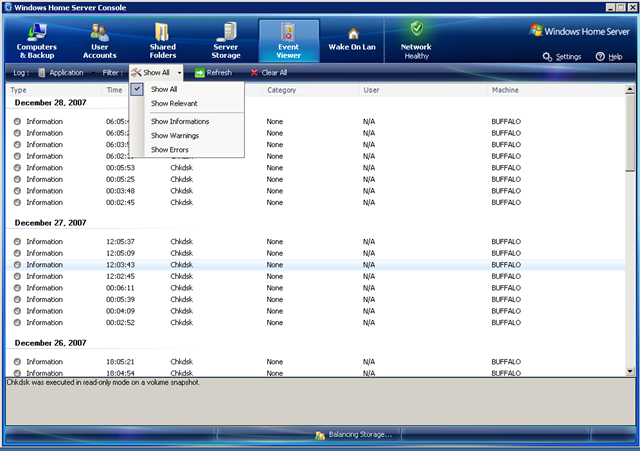Image resolution: width=640 pixels, height=451 pixels.
Task: Open the Wake On Lan tab
Action: (x=352, y=41)
